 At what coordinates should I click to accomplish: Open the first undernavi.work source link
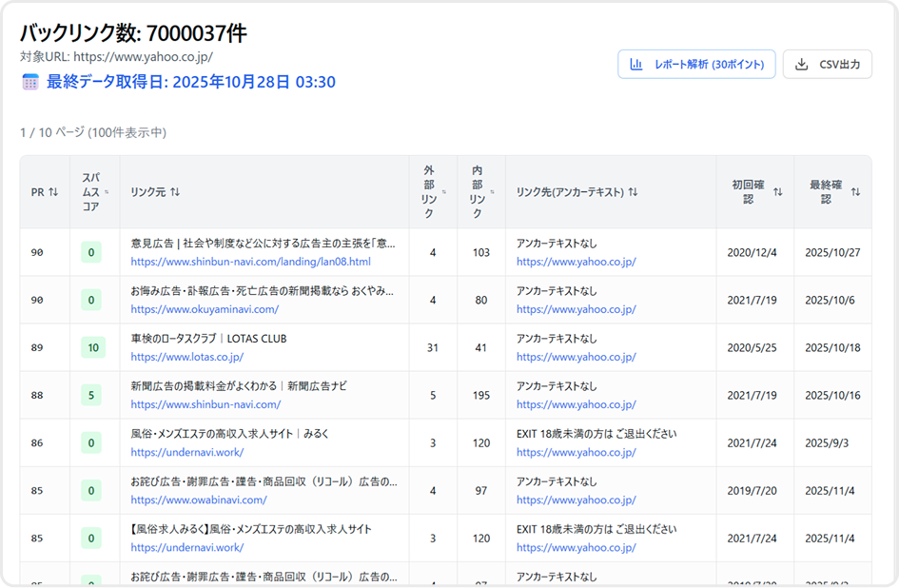pos(187,452)
